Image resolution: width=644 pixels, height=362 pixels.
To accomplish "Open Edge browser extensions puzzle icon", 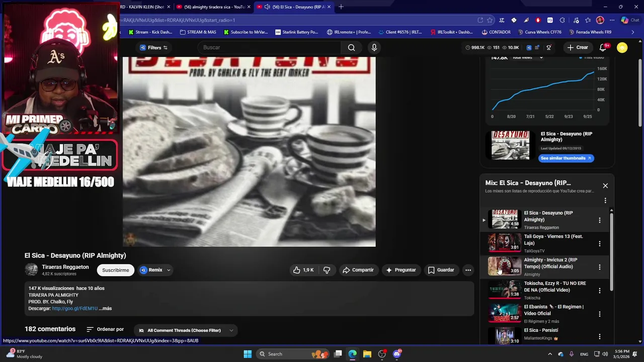I will point(562,20).
